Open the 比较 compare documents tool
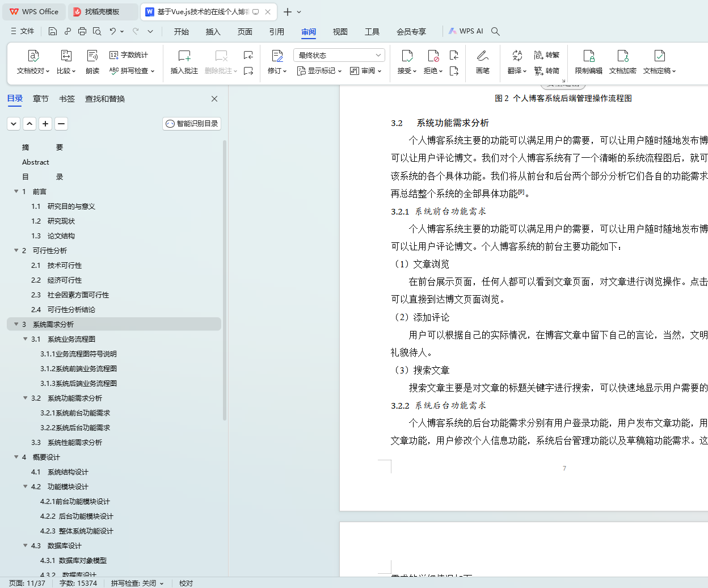708x588 pixels. pos(66,62)
